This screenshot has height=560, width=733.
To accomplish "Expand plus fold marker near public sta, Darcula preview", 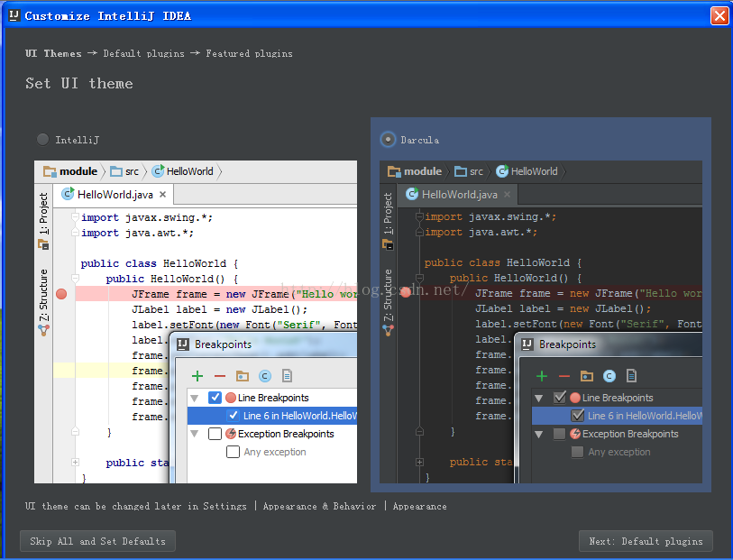I will point(419,462).
